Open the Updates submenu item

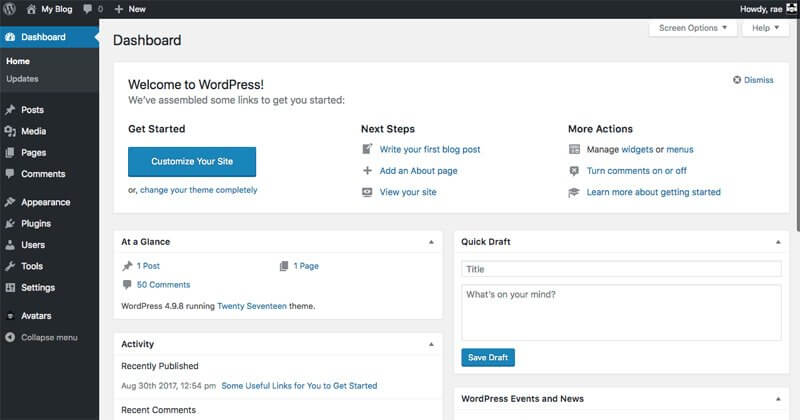[22, 79]
